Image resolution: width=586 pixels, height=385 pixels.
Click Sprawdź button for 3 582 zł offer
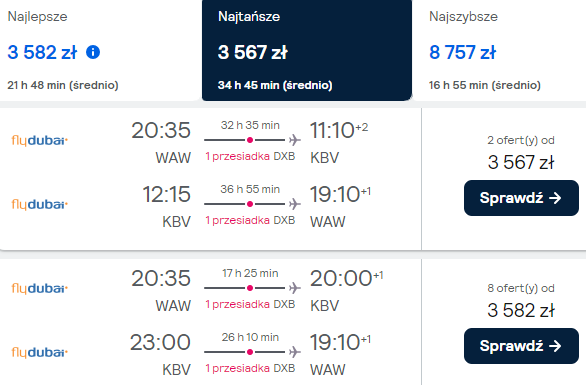pyautogui.click(x=521, y=346)
